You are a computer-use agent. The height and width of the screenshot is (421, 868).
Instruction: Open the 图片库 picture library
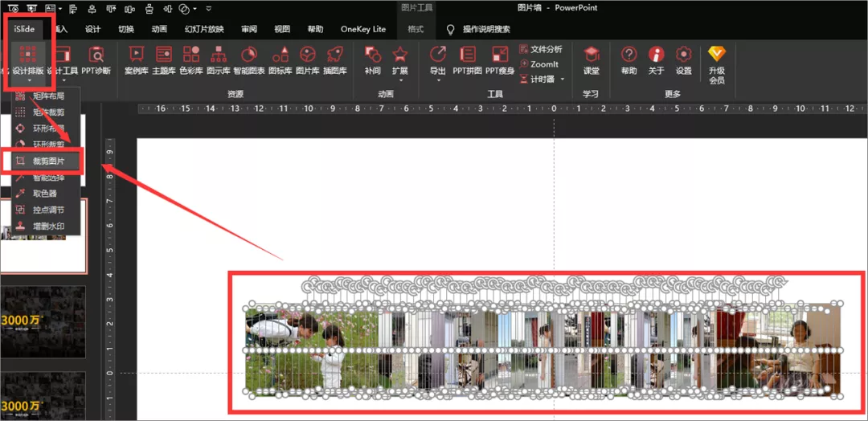[308, 61]
